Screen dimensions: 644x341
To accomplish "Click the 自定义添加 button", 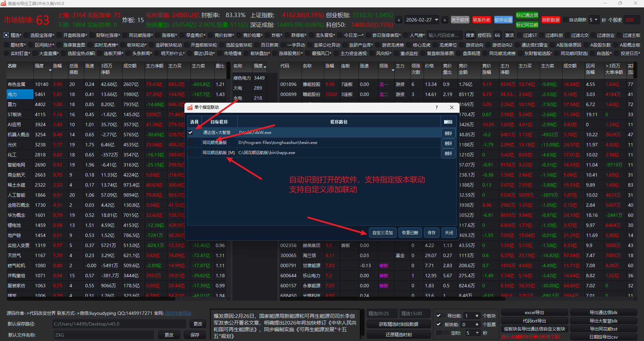I will (382, 233).
